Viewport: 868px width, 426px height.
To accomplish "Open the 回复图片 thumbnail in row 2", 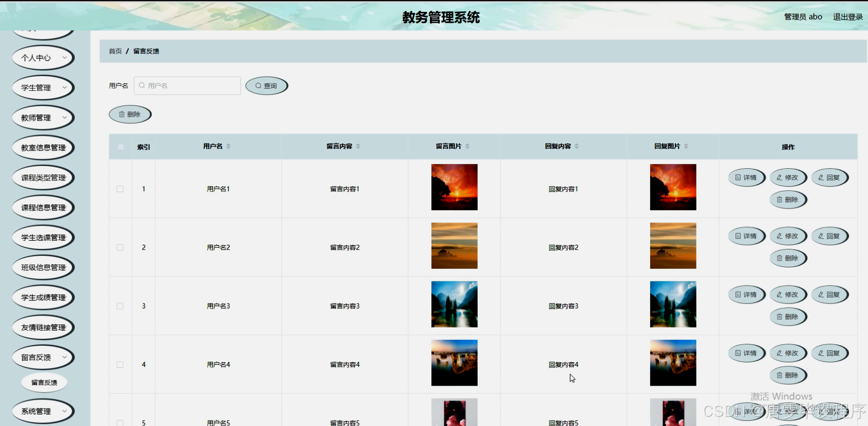I will pos(673,246).
